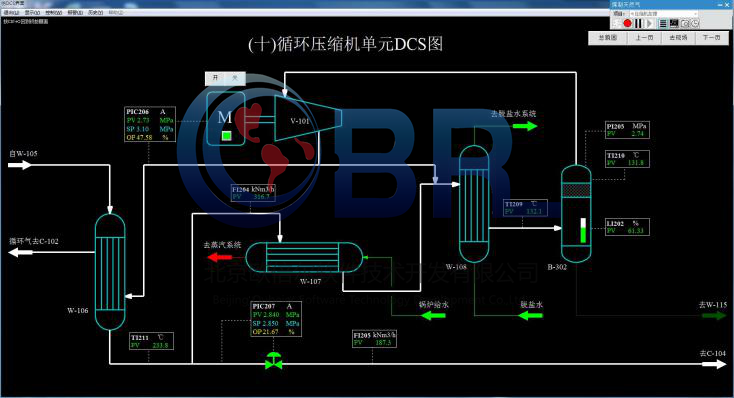Select the V-101 compressor symbol

[308, 118]
